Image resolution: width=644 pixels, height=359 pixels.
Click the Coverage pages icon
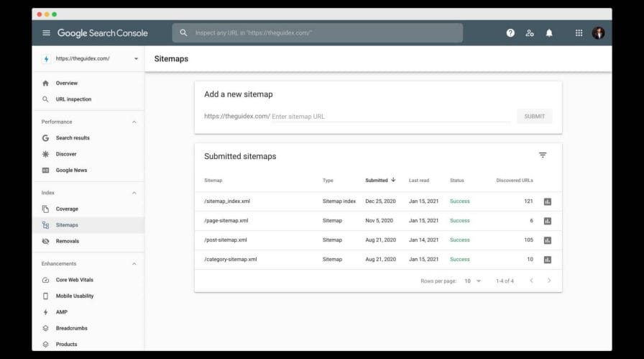[x=45, y=209]
